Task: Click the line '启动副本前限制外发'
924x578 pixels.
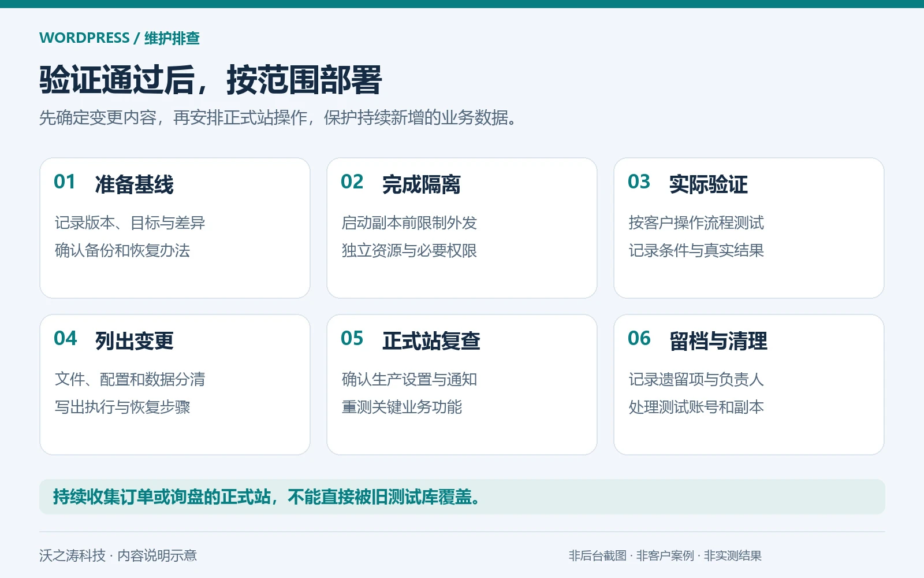Action: point(409,223)
